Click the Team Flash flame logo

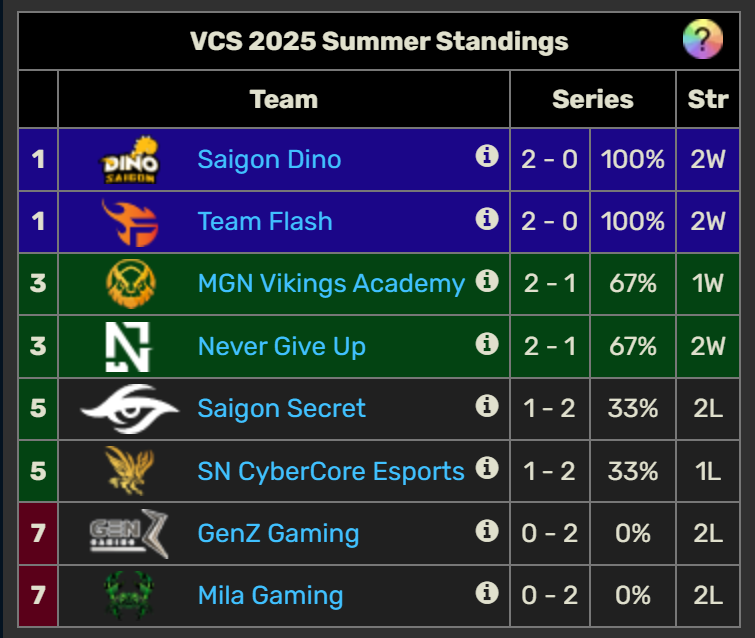tap(130, 223)
